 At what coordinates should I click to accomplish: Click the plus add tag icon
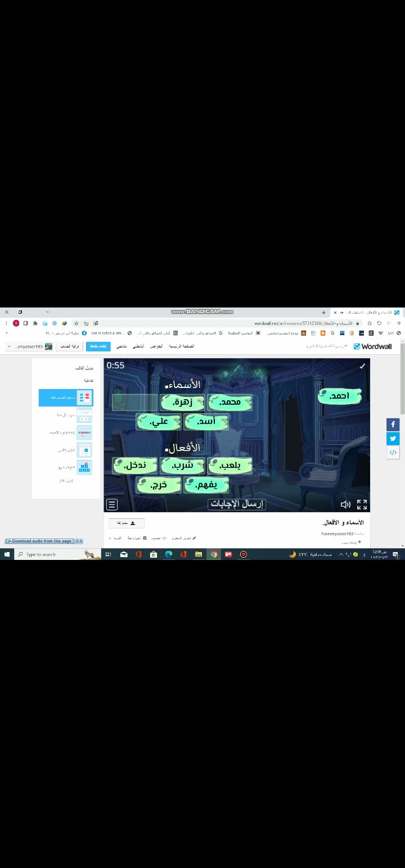pyautogui.click(x=359, y=542)
